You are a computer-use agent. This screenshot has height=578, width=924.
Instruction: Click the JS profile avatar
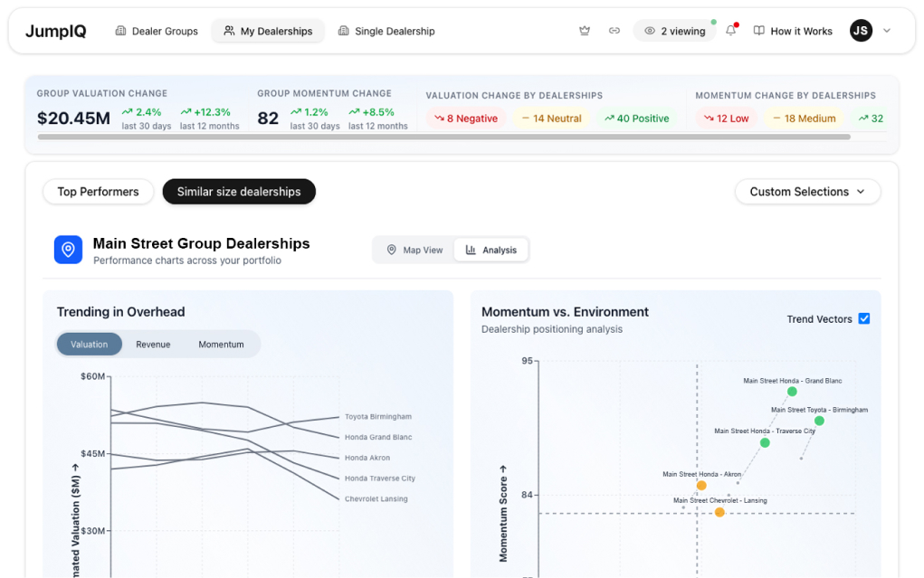click(x=861, y=31)
